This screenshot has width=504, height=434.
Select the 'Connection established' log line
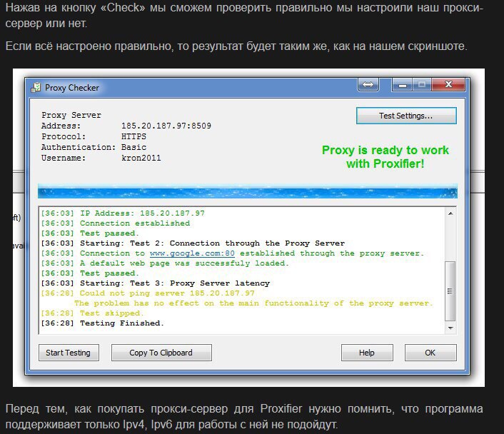point(116,223)
